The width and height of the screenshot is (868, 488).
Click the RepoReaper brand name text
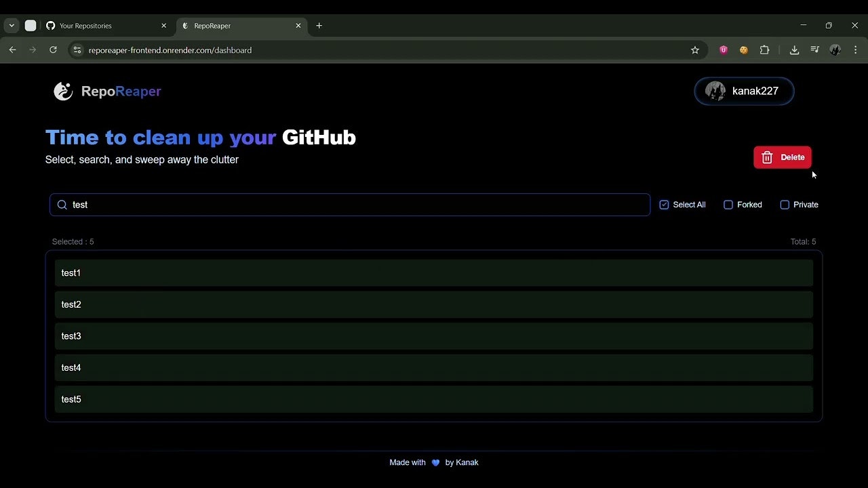point(121,91)
